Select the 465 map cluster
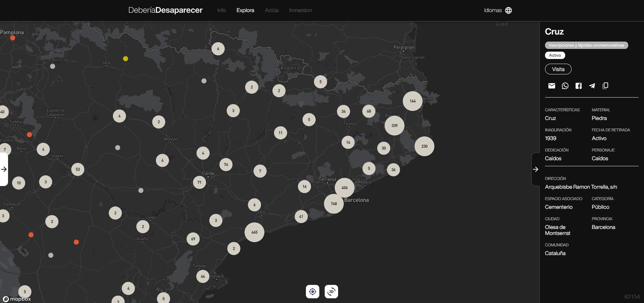644x303 pixels. [254, 232]
